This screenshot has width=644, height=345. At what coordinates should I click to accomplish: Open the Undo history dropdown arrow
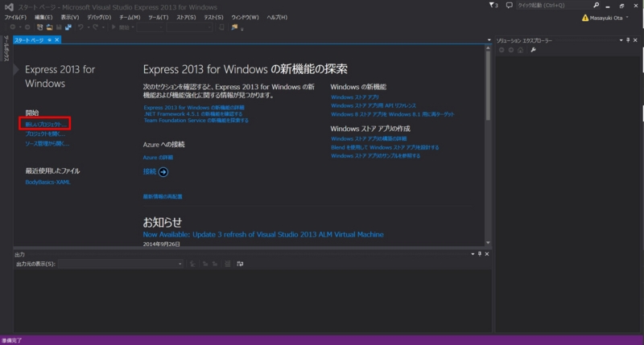coord(88,27)
